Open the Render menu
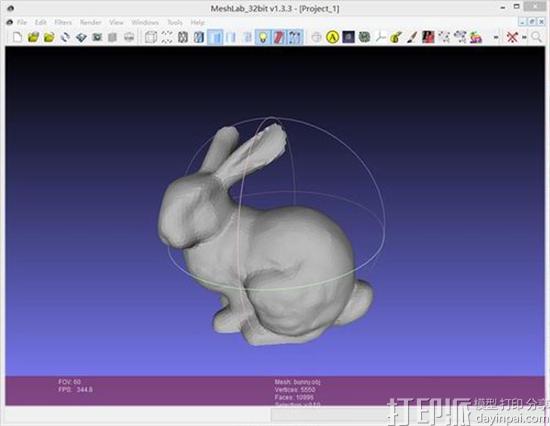The image size is (550, 426). coord(90,22)
